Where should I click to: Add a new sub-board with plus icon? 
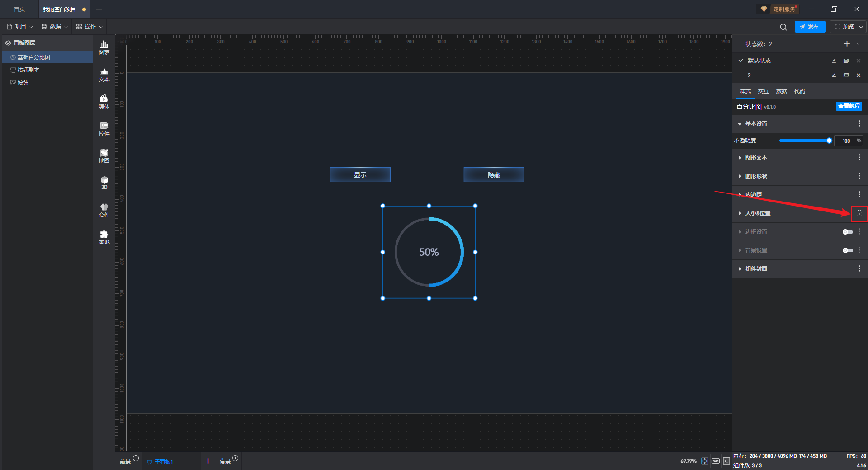coord(208,461)
